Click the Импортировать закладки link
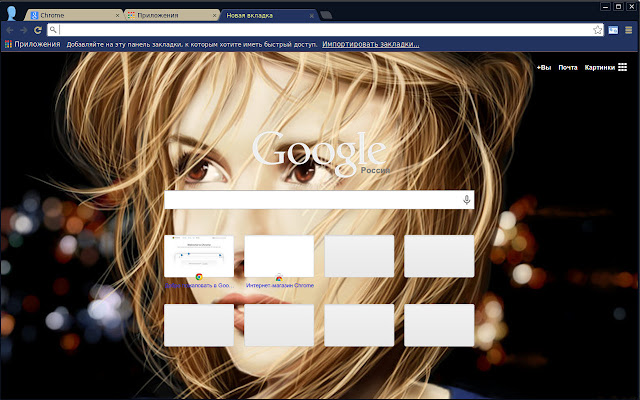 tap(371, 44)
